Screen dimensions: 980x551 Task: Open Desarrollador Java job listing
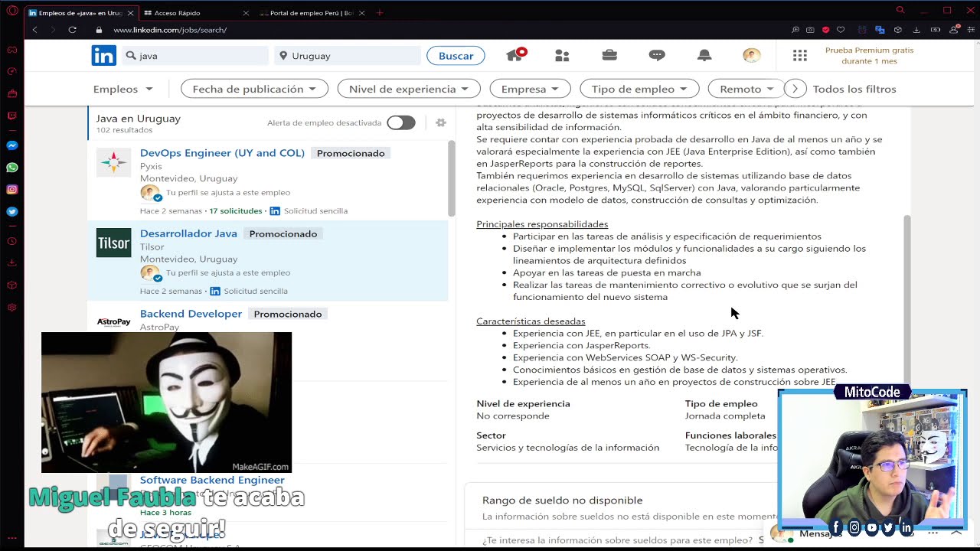pyautogui.click(x=188, y=233)
